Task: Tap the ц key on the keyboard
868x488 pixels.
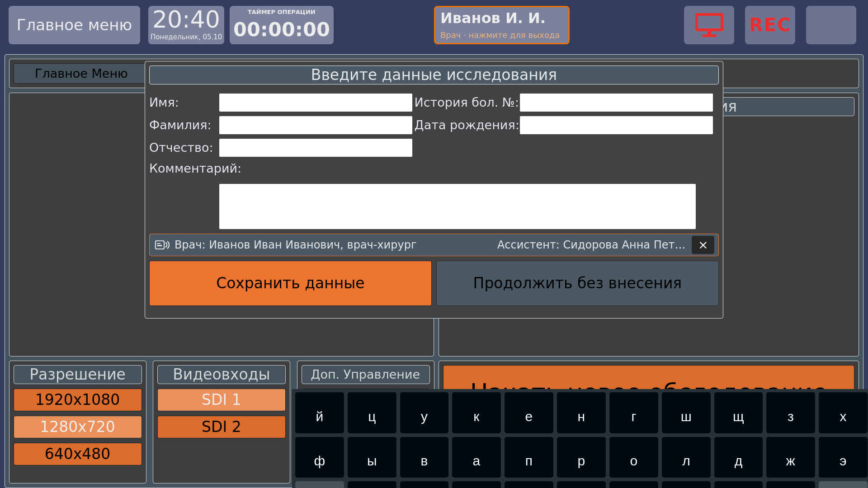Action: 372,413
